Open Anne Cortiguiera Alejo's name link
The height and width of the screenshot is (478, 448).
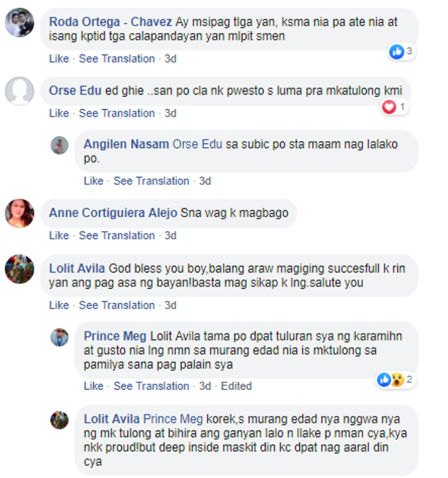[113, 213]
